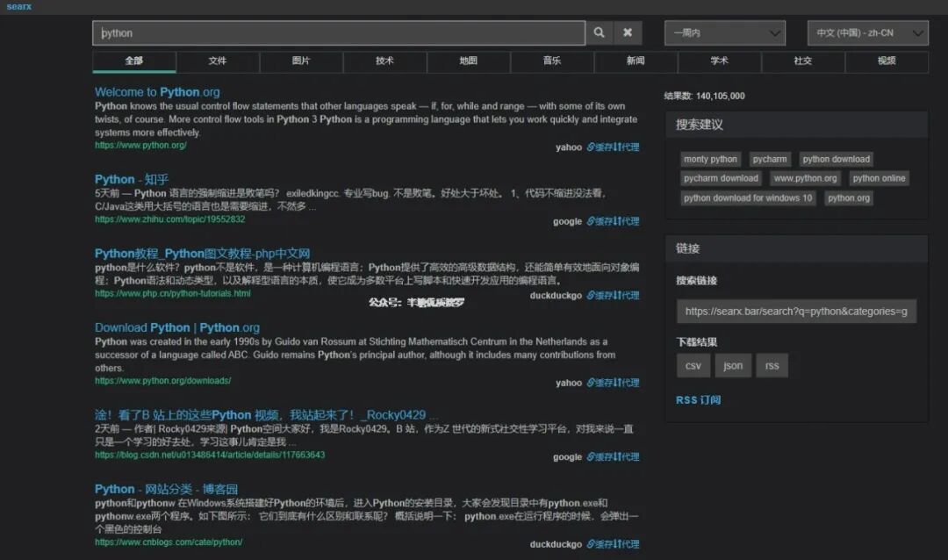The height and width of the screenshot is (560, 948).
Task: Open the Python教程_Python图文教程-php中文网 result
Action: [x=202, y=254]
